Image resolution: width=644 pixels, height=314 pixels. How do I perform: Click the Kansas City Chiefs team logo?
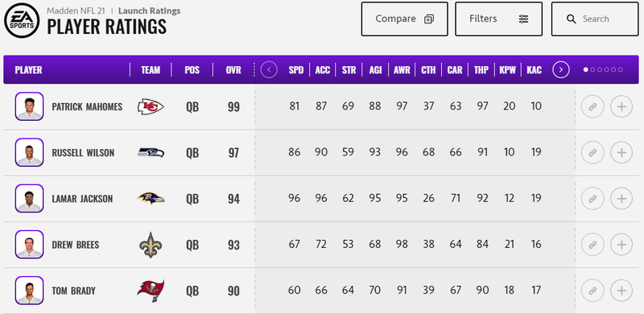point(151,107)
